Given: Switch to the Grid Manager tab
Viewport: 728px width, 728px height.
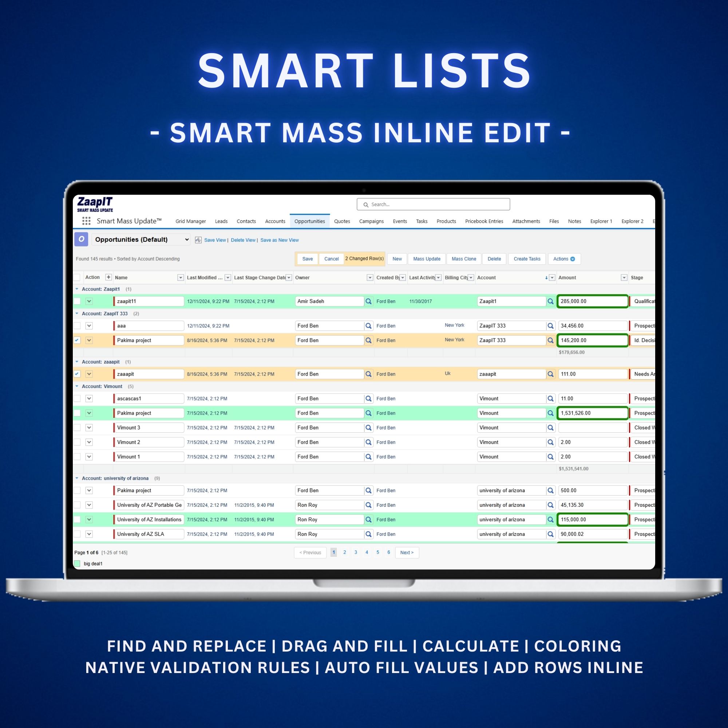Looking at the screenshot, I should pyautogui.click(x=191, y=221).
